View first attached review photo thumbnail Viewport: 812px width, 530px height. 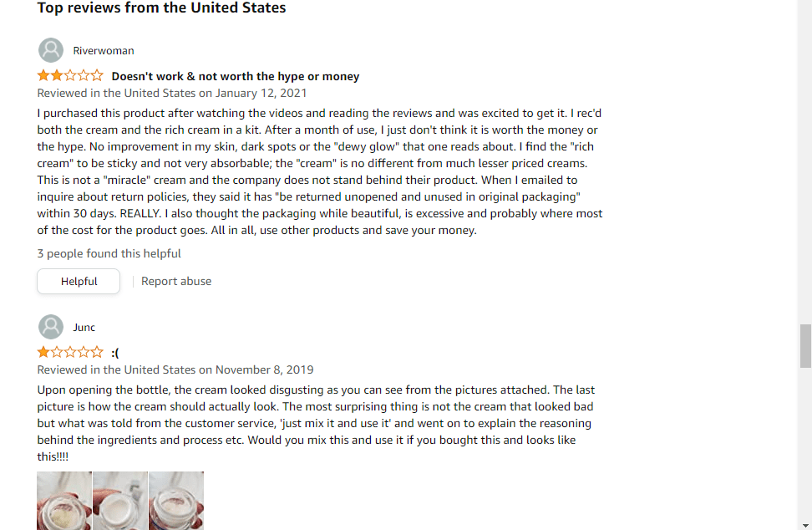click(64, 501)
